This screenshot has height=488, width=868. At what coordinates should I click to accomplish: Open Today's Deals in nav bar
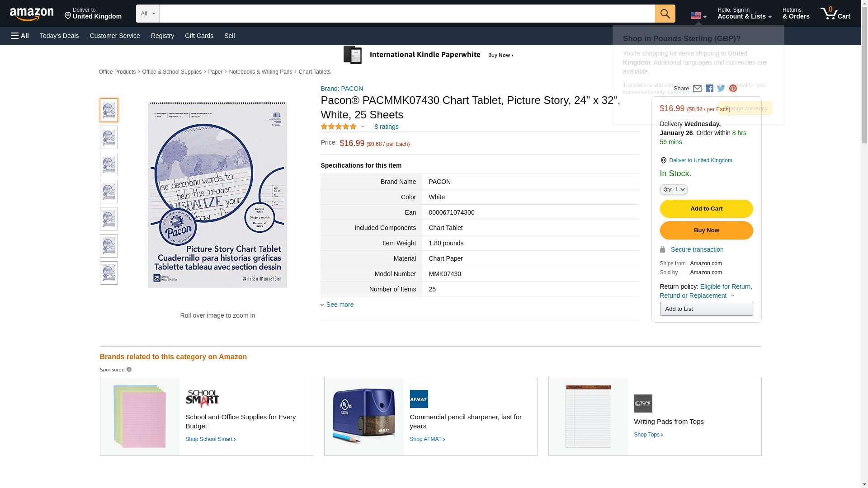59,36
